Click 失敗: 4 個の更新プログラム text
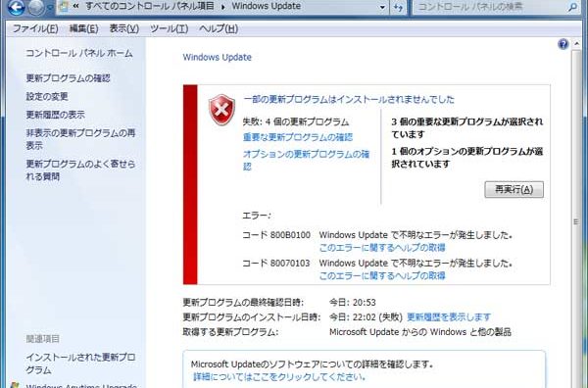This screenshot has width=588, height=388. pos(296,121)
